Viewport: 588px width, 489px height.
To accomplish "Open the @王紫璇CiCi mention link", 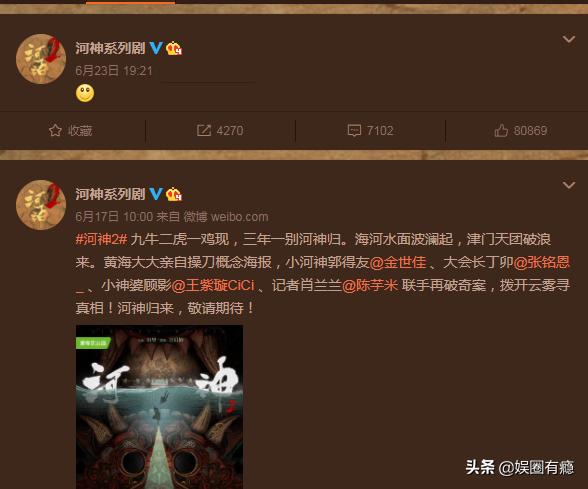I will coord(213,285).
